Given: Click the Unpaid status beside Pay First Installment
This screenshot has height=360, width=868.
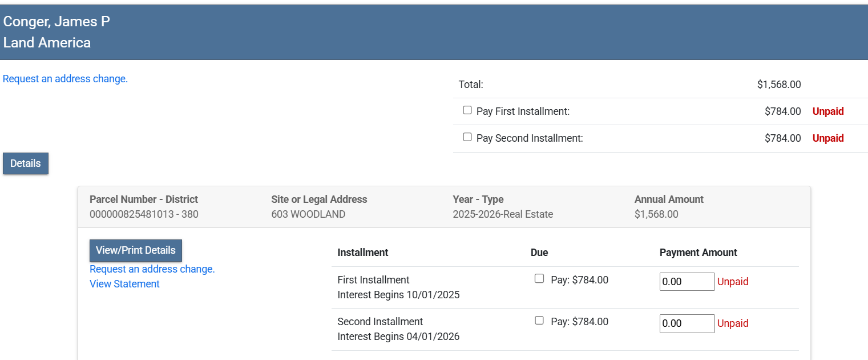Looking at the screenshot, I should (x=827, y=111).
